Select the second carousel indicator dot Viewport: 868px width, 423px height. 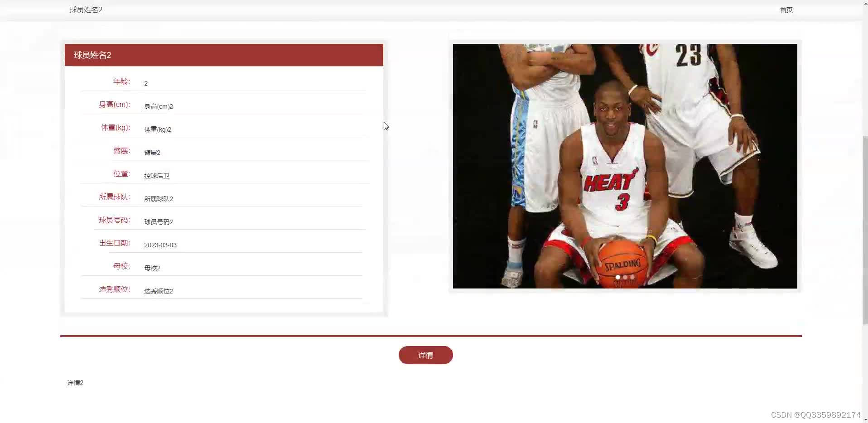tap(625, 277)
